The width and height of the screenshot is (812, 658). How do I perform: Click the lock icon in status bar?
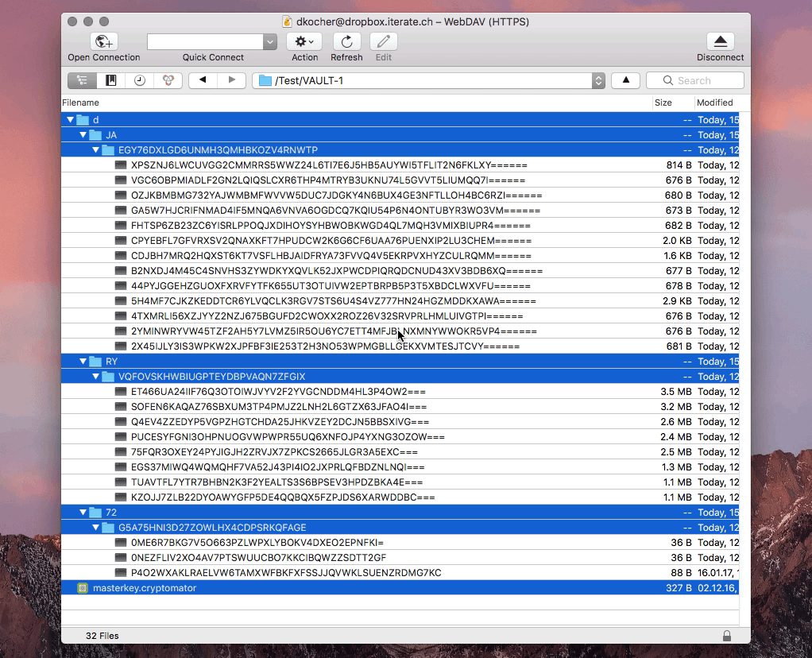726,636
